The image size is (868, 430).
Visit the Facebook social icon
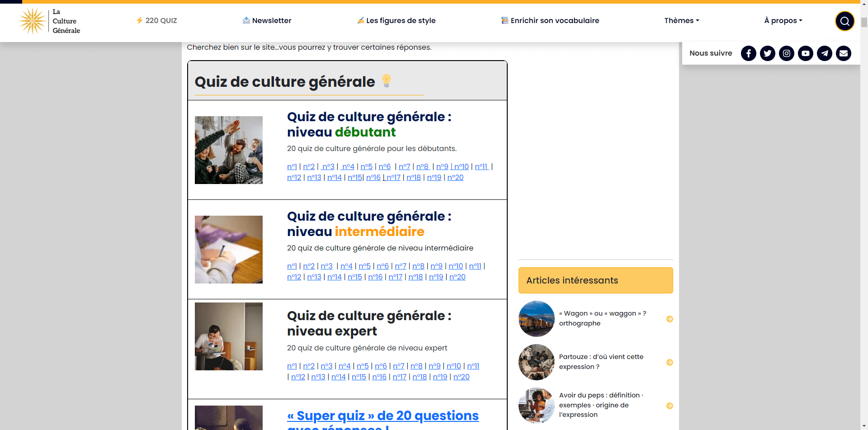pos(748,53)
